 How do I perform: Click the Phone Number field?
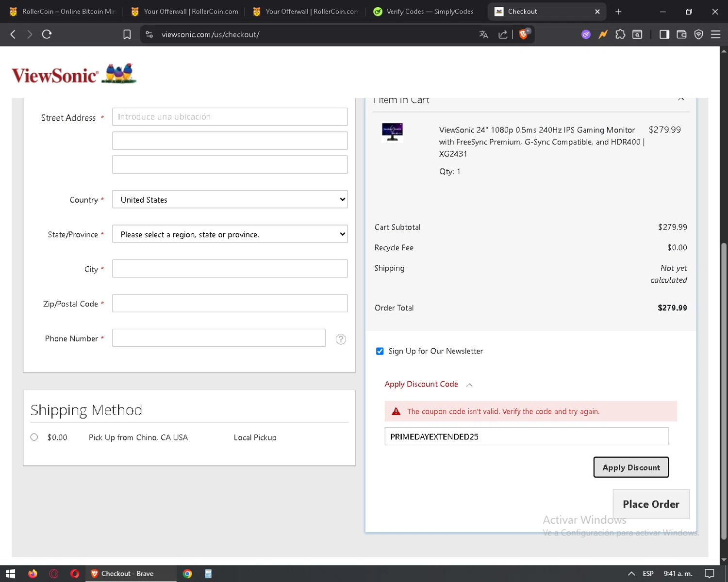pos(219,338)
